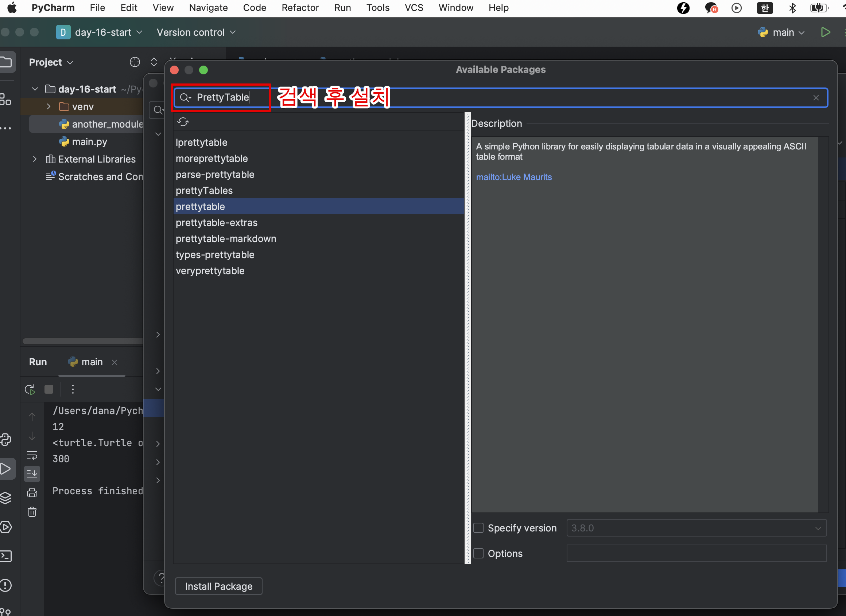The height and width of the screenshot is (616, 846).
Task: Click the Bluetooth icon in menu bar
Action: (x=792, y=8)
